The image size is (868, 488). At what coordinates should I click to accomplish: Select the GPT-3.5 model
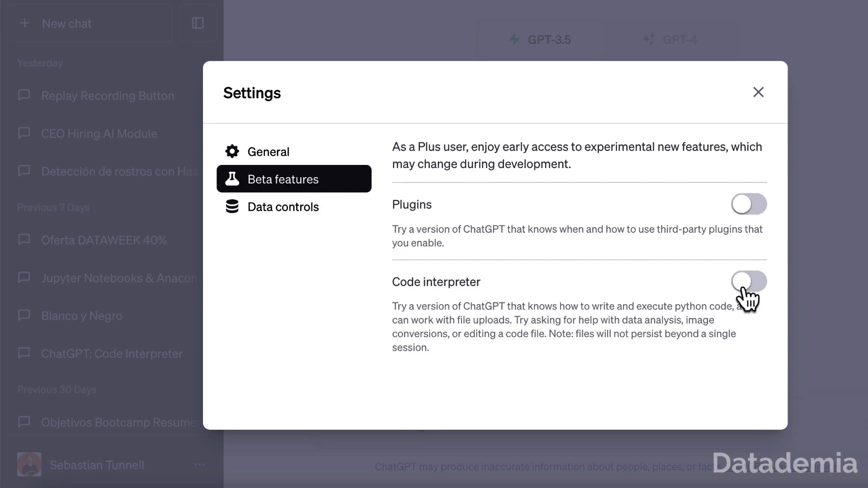coord(541,40)
